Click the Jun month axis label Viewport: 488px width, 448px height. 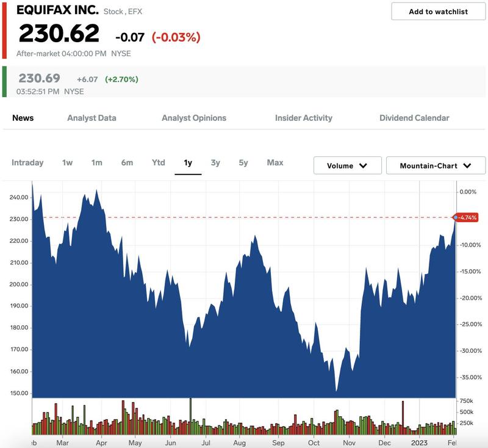click(170, 443)
